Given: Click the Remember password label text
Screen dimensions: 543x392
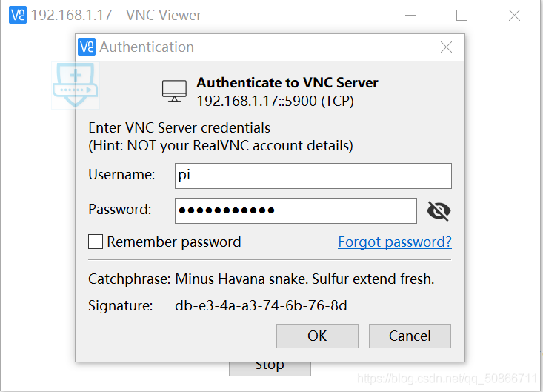Looking at the screenshot, I should (174, 242).
